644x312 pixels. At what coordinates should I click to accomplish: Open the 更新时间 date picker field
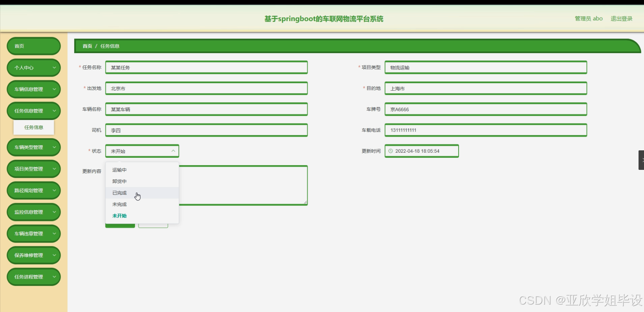tap(422, 151)
